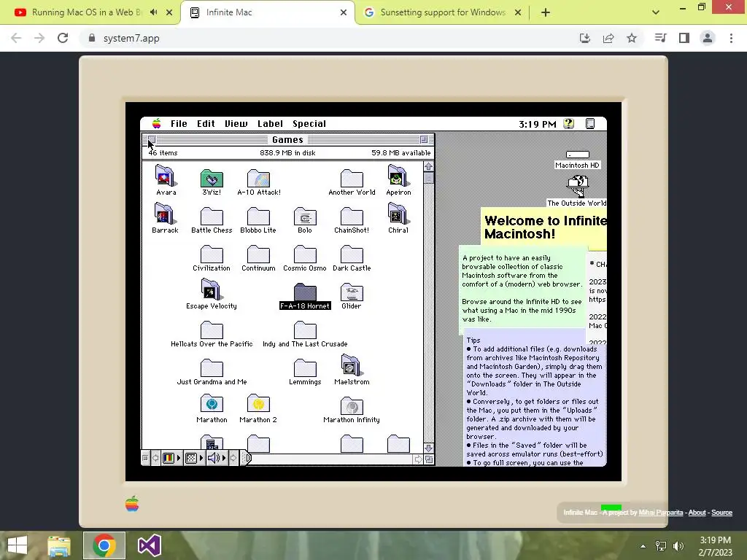Image resolution: width=747 pixels, height=560 pixels.
Task: Select the Battle Chess folder
Action: click(x=212, y=219)
